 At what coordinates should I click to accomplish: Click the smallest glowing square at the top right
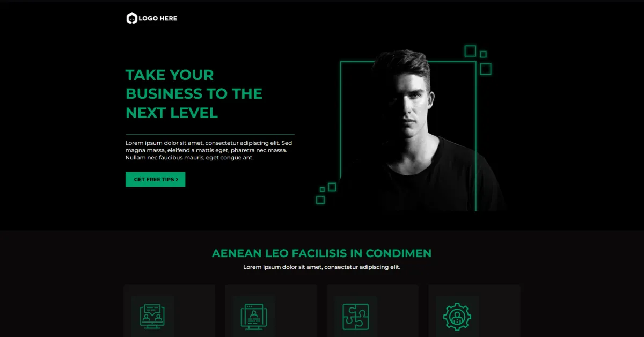[483, 54]
